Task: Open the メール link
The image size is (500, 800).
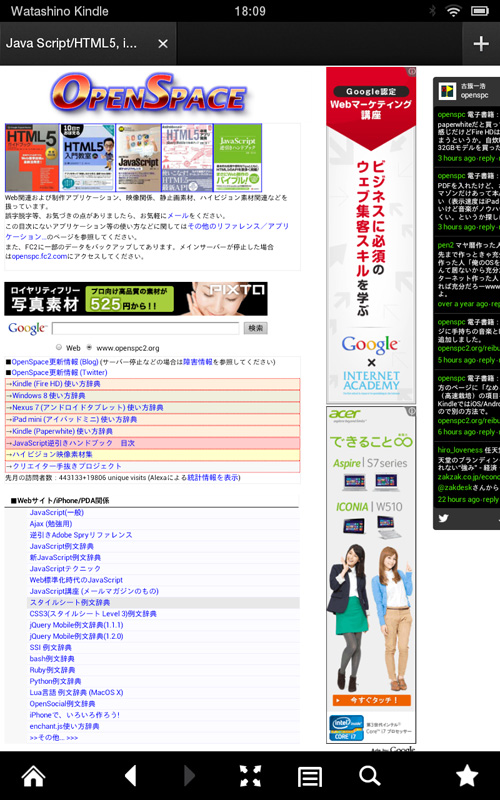Action: pos(178,216)
